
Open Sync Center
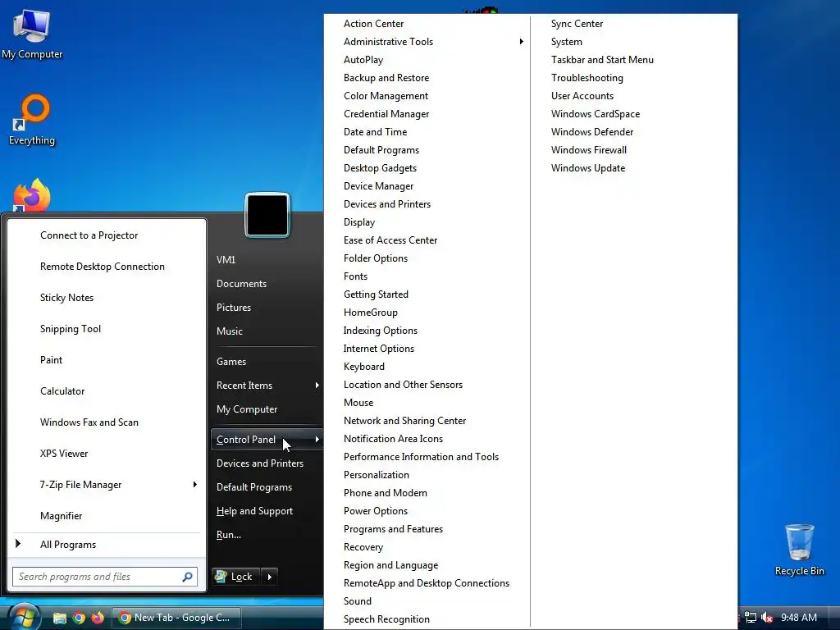click(x=577, y=24)
